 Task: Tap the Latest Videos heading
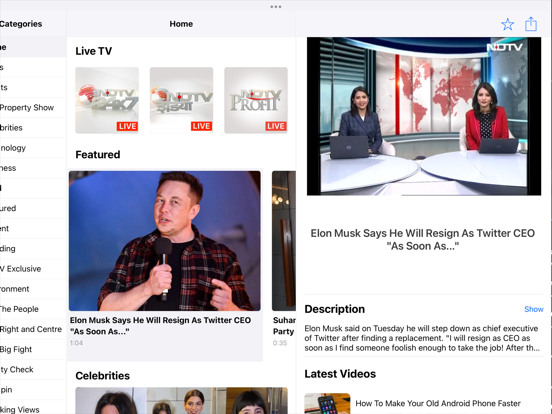340,374
